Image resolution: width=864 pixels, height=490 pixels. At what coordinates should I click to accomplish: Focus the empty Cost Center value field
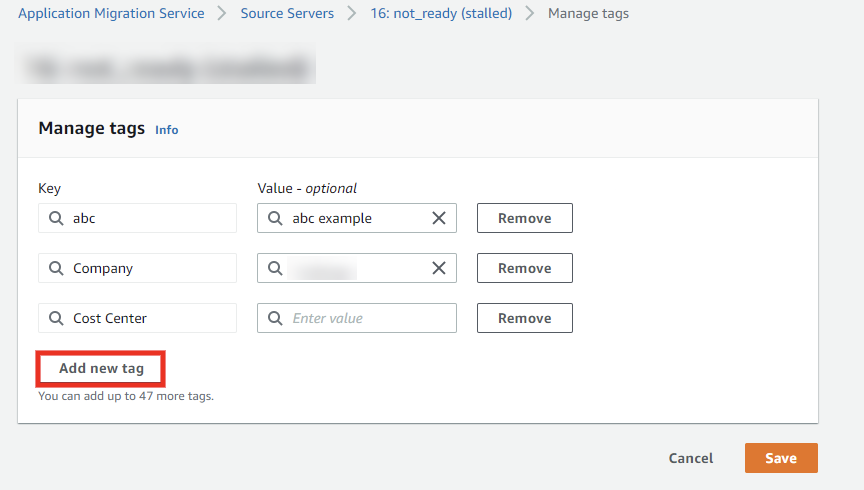tap(365, 318)
